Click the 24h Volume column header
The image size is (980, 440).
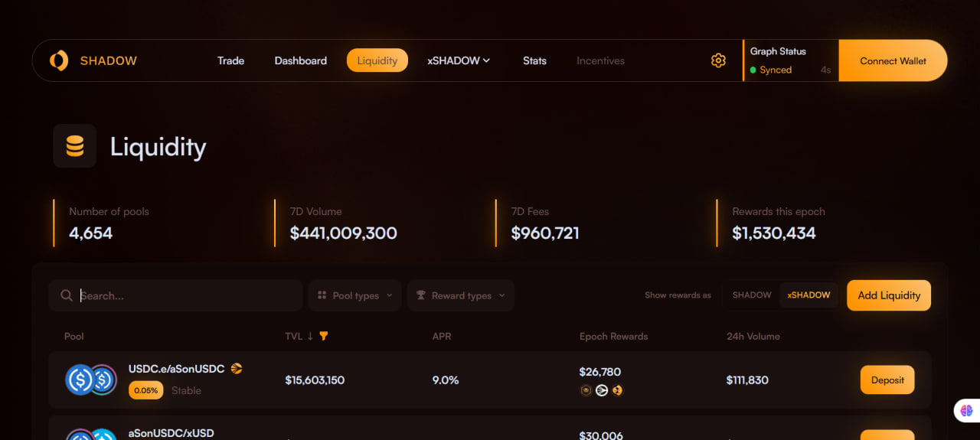753,336
